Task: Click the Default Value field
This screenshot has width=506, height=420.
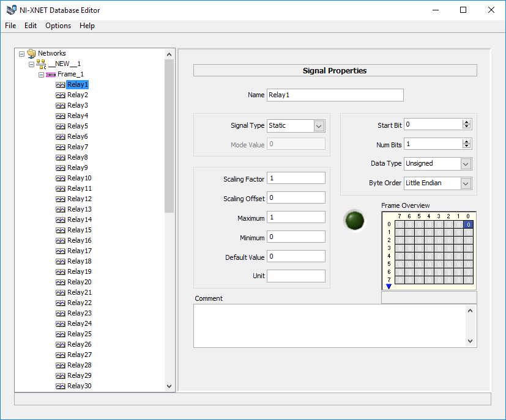Action: pos(296,257)
